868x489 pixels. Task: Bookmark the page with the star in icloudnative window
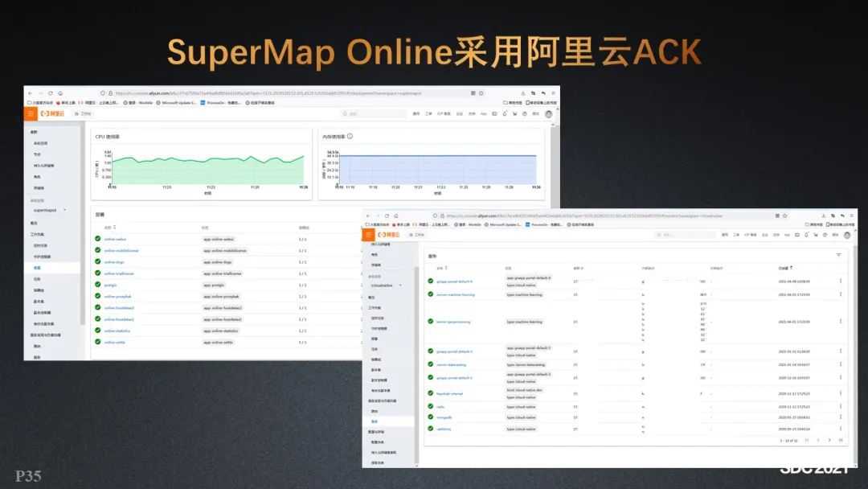784,216
